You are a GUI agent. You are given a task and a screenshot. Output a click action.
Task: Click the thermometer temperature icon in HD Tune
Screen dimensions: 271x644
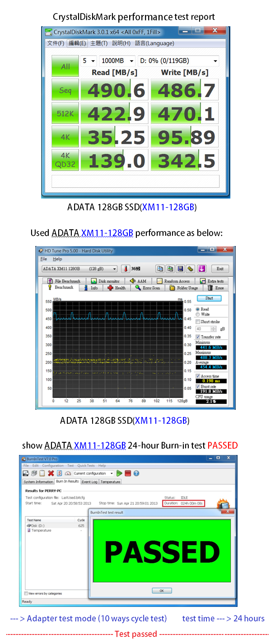pos(125,269)
